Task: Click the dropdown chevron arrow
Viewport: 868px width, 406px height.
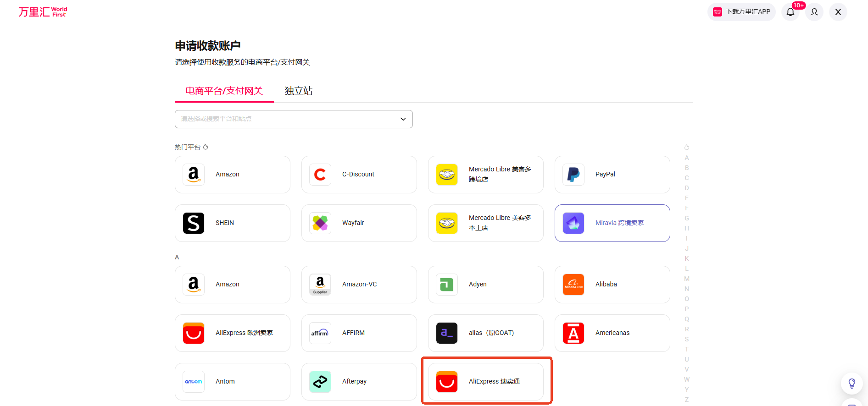Action: [x=403, y=119]
